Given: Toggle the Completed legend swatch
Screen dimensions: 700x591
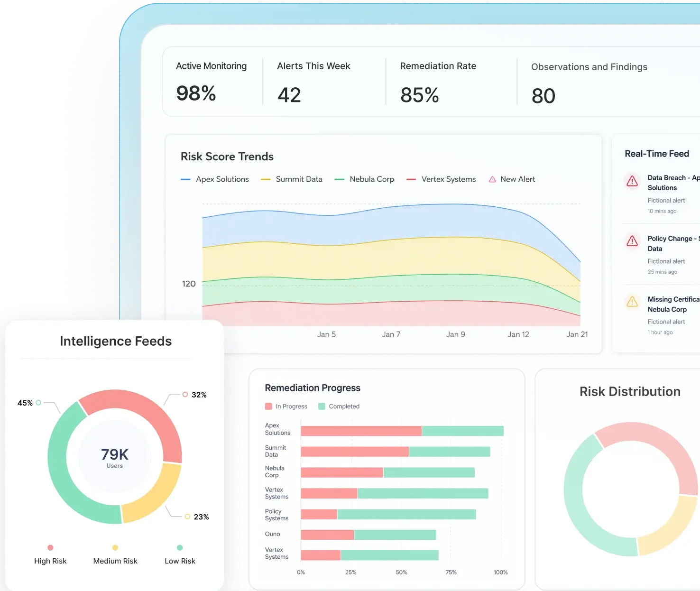Looking at the screenshot, I should (322, 406).
